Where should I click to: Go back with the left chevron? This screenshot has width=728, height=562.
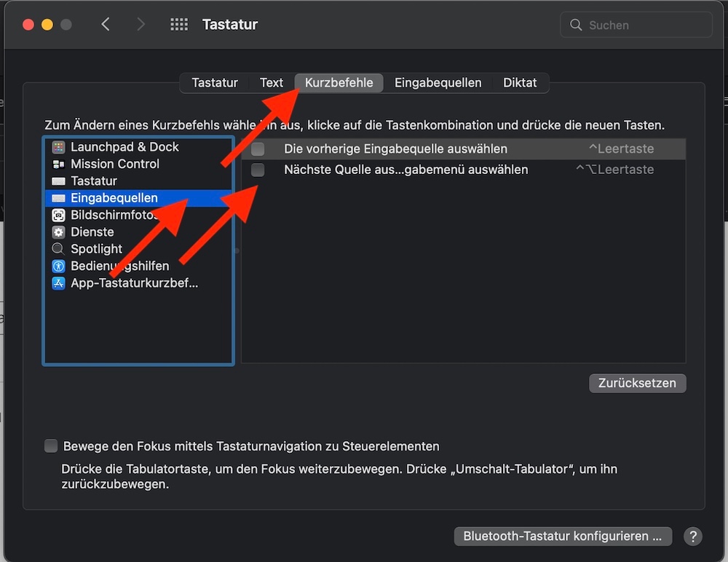coord(106,25)
